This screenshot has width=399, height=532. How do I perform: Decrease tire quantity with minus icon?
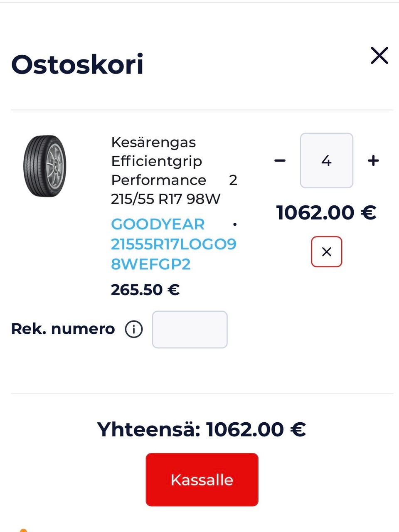280,160
